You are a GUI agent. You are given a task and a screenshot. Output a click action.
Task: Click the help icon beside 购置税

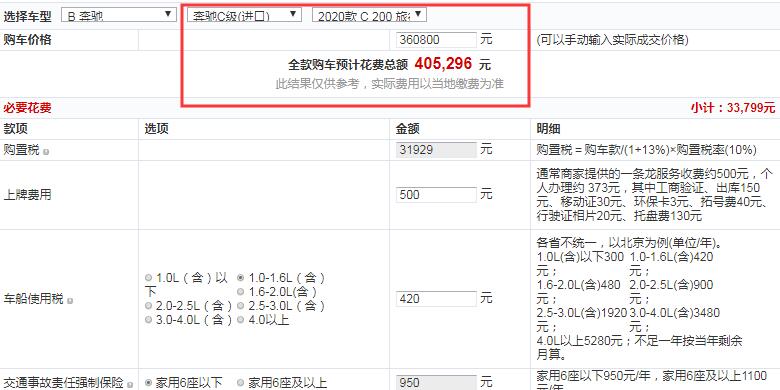point(46,151)
